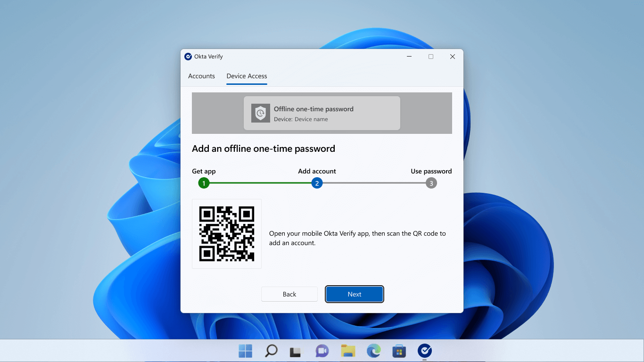Launch Microsoft Edge from the taskbar

coord(373,351)
